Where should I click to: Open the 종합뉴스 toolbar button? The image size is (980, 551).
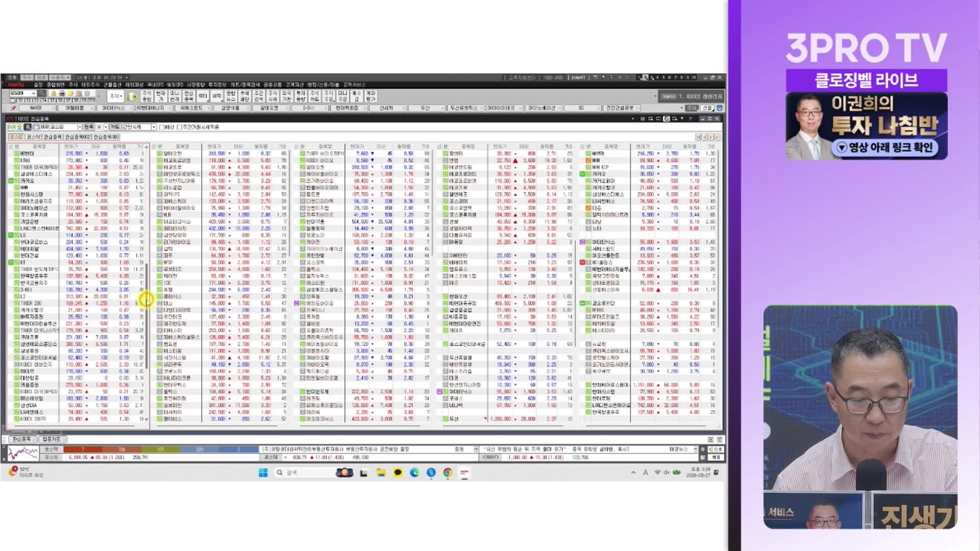point(231,96)
